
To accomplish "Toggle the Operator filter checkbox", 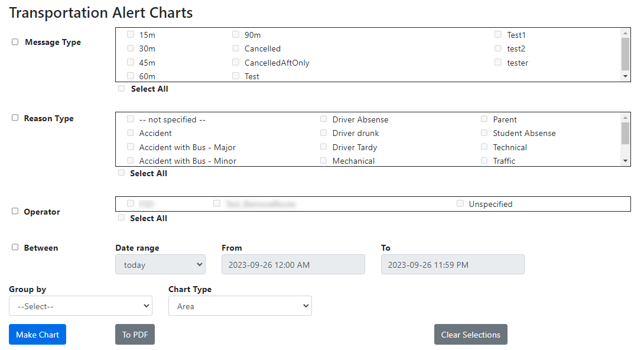I will coord(15,211).
